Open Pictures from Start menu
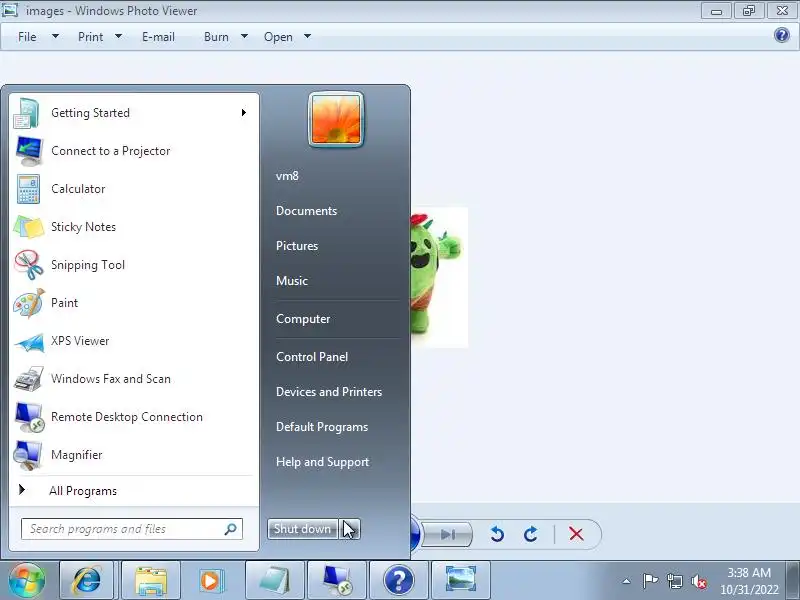The image size is (800, 600). (297, 246)
